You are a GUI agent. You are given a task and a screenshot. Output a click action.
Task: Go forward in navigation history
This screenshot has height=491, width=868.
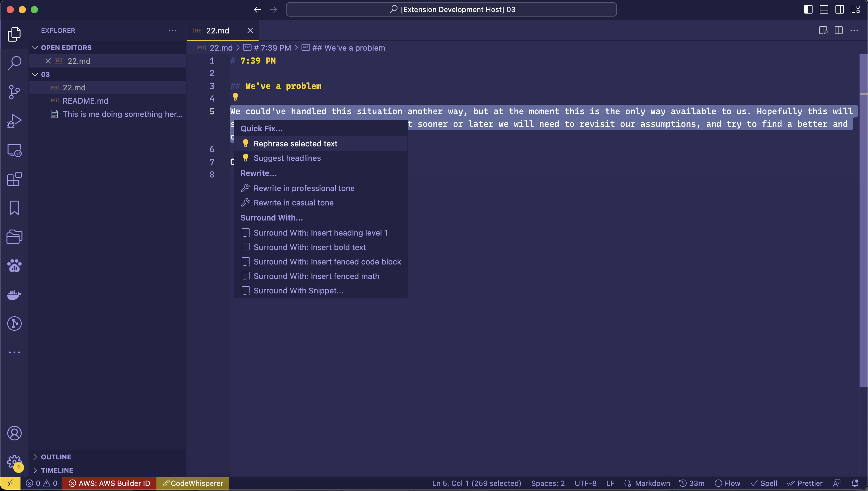click(273, 9)
